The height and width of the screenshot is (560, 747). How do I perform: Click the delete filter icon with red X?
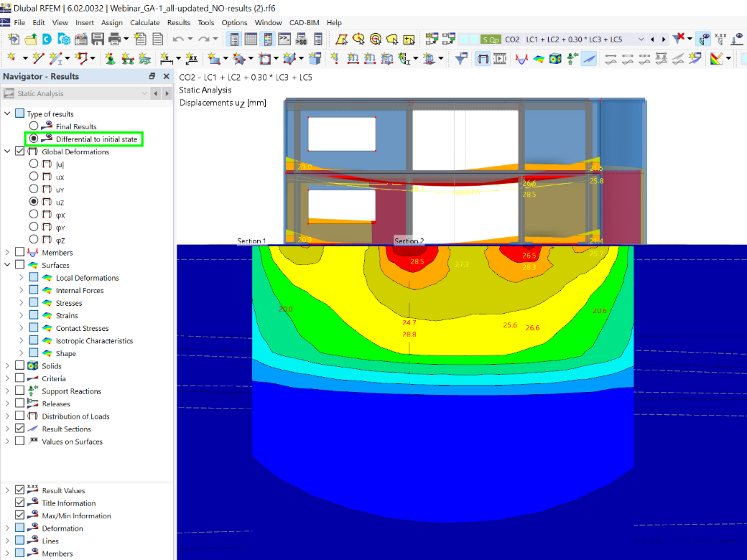[678, 39]
